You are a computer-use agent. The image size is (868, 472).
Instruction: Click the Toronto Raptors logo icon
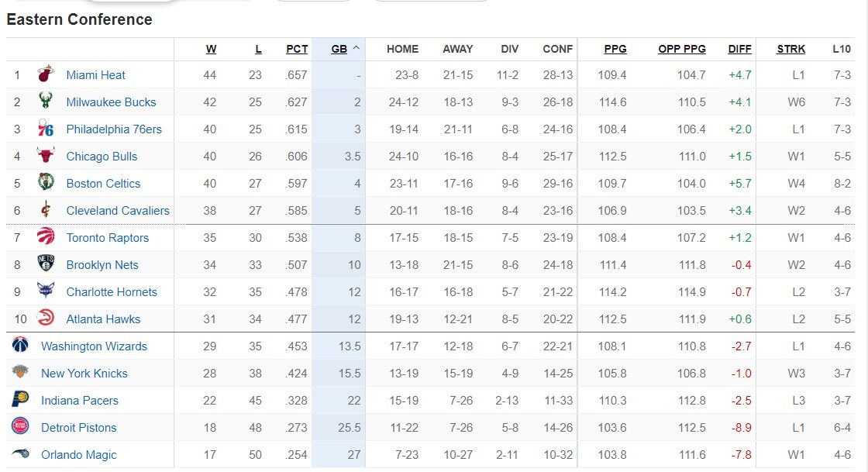click(x=46, y=238)
